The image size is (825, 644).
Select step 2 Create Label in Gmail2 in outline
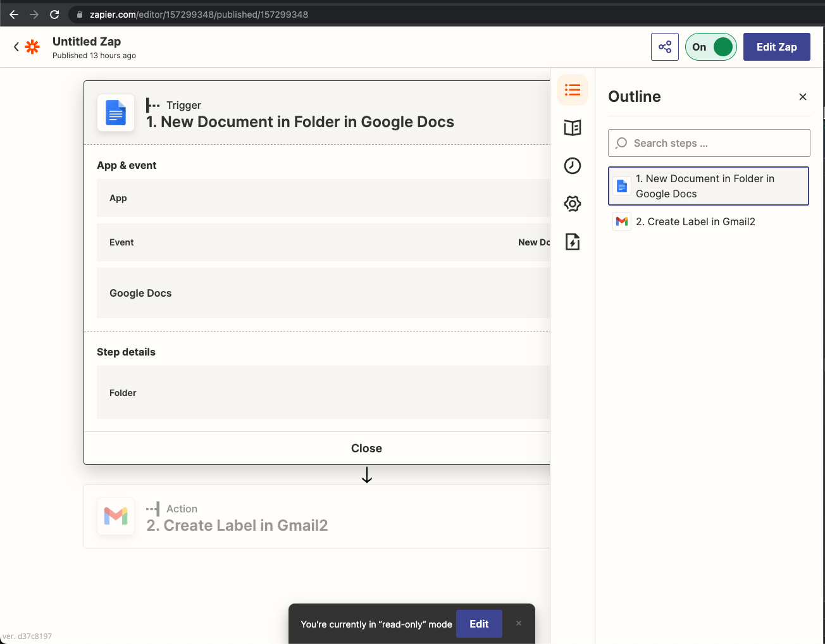click(709, 221)
